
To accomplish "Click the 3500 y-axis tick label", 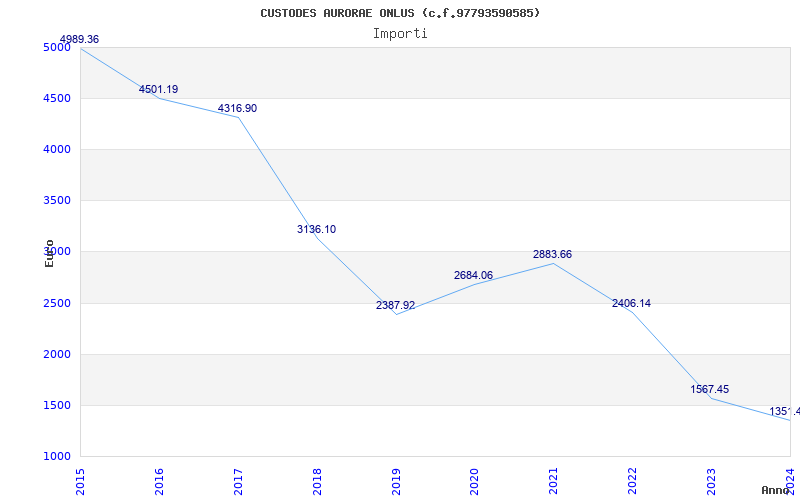I will [x=57, y=201].
